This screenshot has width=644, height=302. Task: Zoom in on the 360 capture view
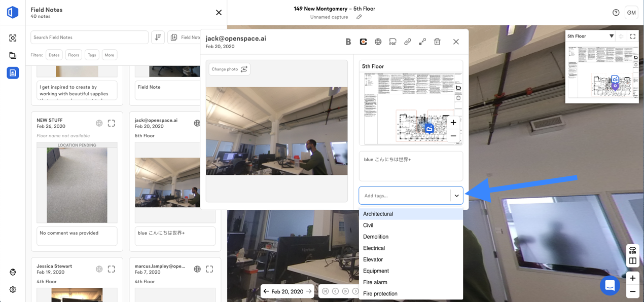[x=633, y=278]
